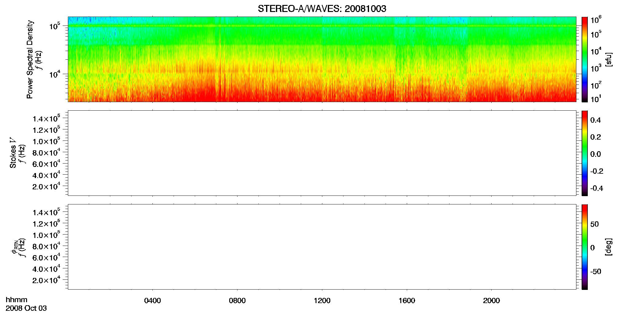Click the hhmm time format label
The image size is (644, 332).
[17, 300]
